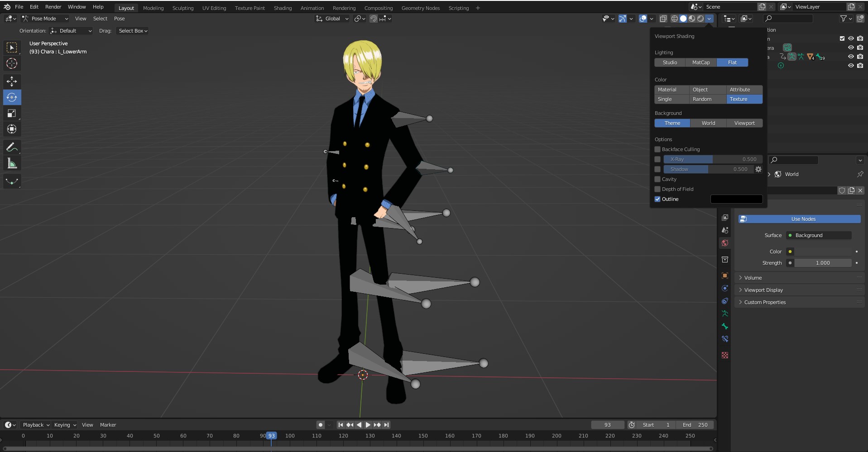
Task: Select the Measure tool
Action: [x=12, y=164]
